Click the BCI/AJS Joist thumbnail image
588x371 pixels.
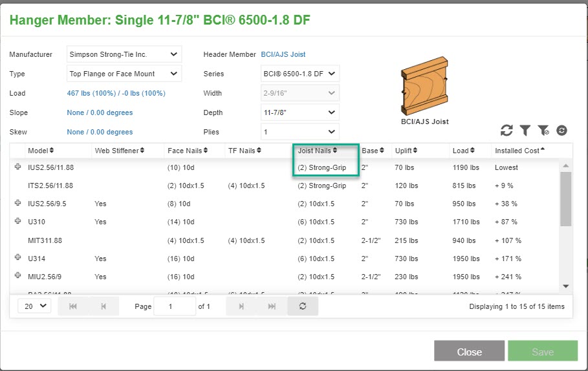pyautogui.click(x=424, y=86)
